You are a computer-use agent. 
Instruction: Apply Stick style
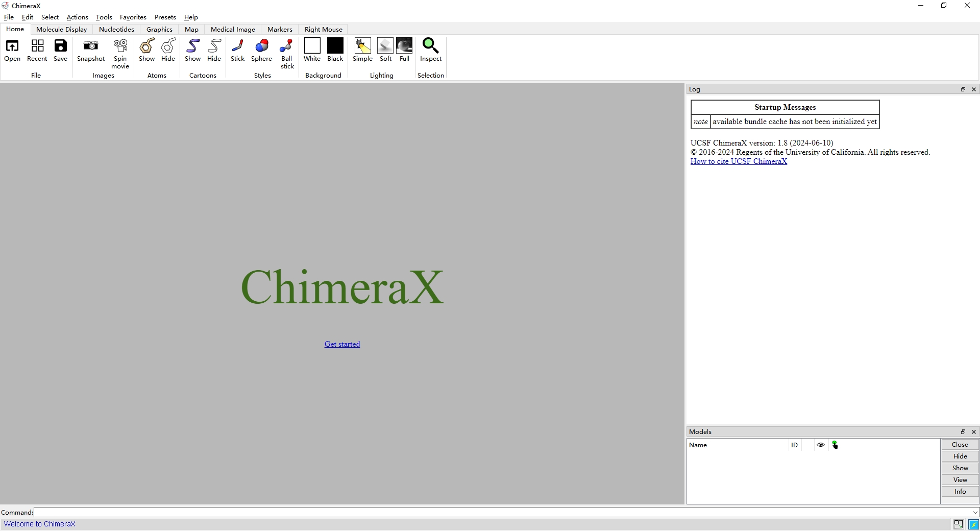click(x=238, y=50)
